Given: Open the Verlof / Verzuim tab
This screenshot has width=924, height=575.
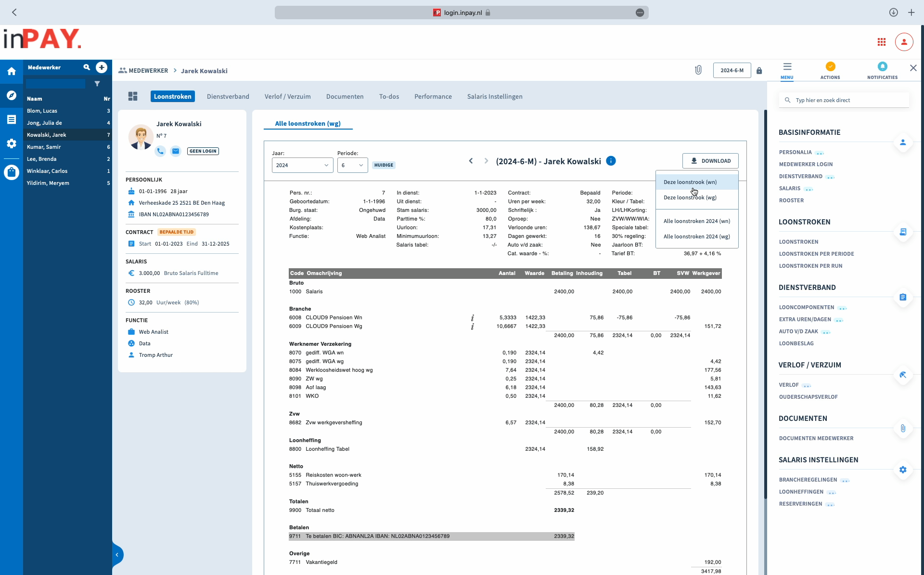Looking at the screenshot, I should [x=288, y=96].
